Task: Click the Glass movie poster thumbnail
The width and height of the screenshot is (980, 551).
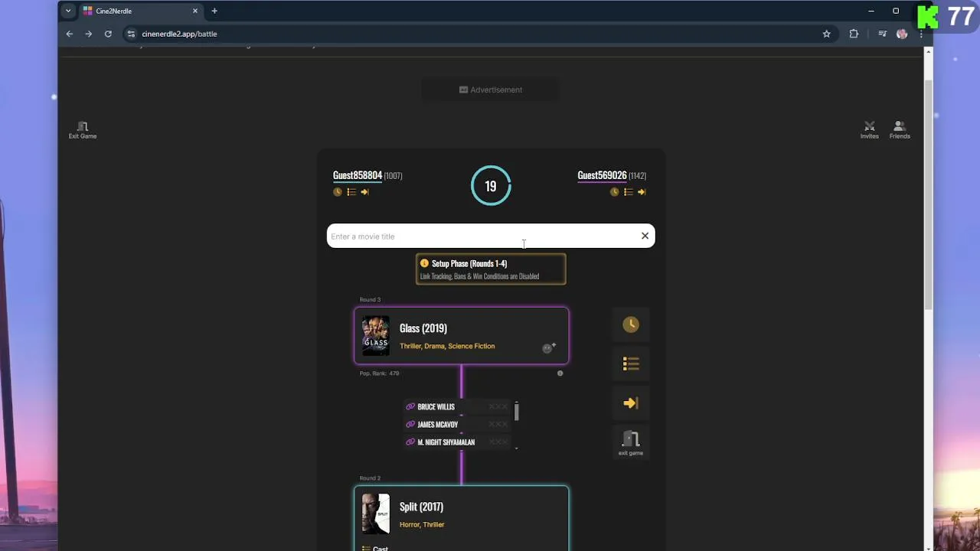Action: pyautogui.click(x=375, y=336)
